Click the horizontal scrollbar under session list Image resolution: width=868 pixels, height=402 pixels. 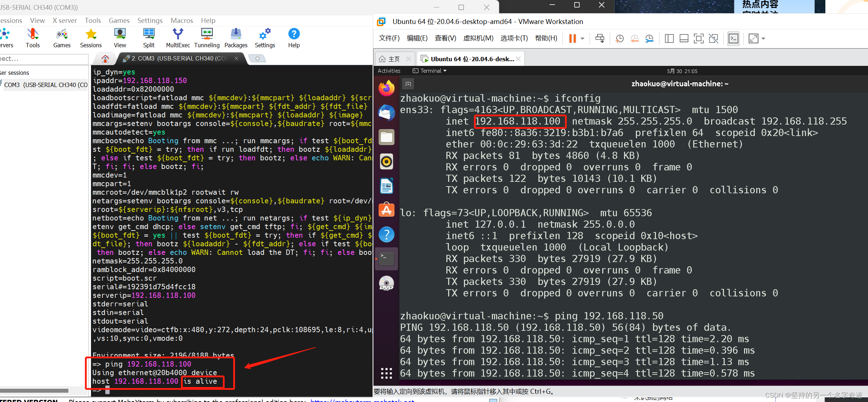(x=34, y=391)
